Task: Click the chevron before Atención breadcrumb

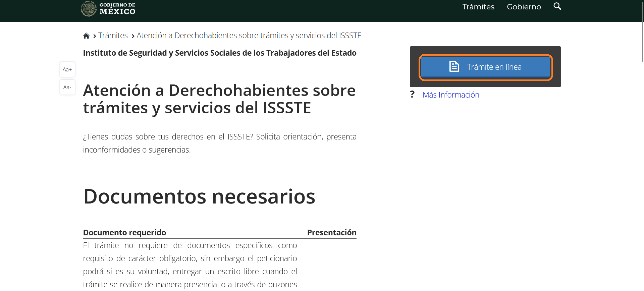Action: (133, 36)
